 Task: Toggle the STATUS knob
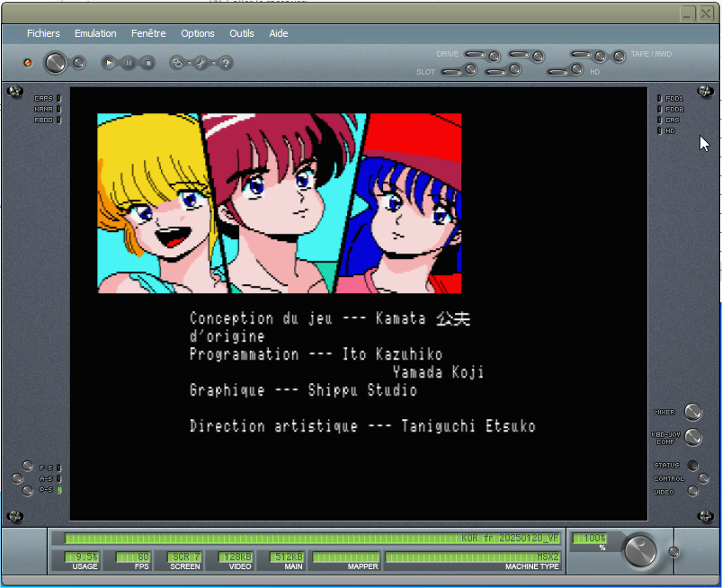(x=692, y=465)
